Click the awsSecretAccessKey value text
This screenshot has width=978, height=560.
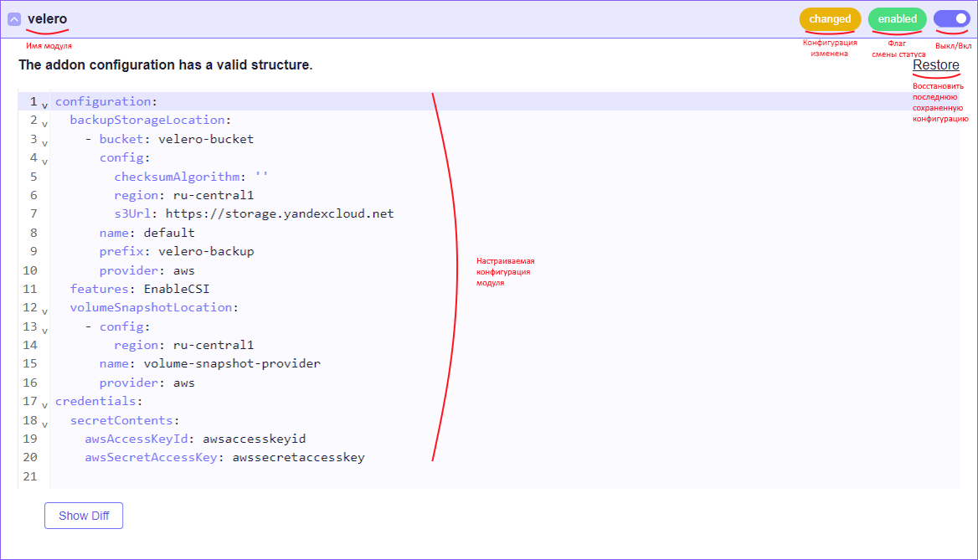298,457
